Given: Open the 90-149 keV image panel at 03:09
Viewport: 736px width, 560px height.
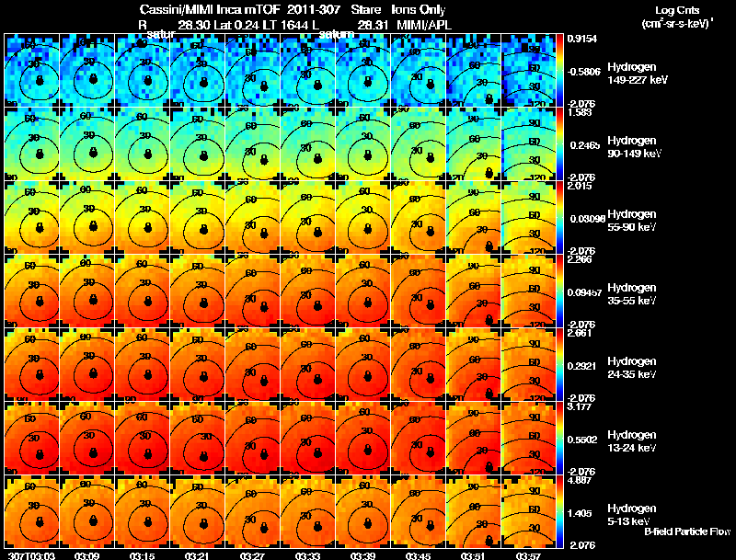Looking at the screenshot, I should pyautogui.click(x=87, y=144).
